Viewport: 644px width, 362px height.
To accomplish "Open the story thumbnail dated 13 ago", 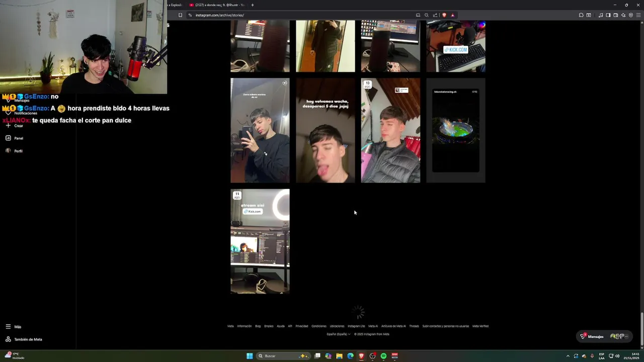I will point(390,130).
